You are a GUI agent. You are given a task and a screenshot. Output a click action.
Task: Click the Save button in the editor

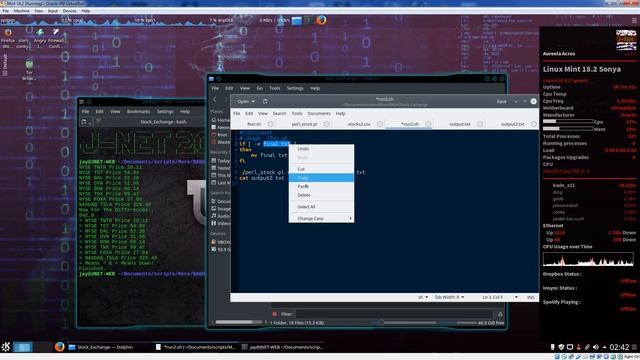tap(501, 101)
